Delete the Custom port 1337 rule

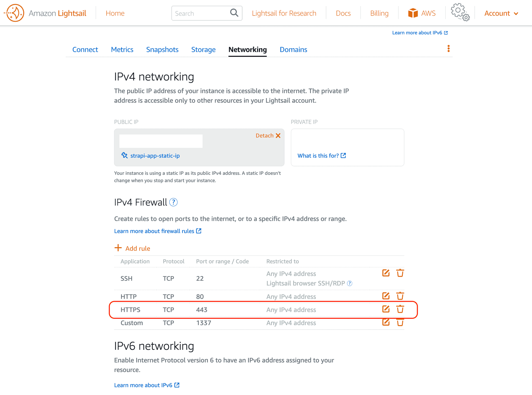(400, 322)
